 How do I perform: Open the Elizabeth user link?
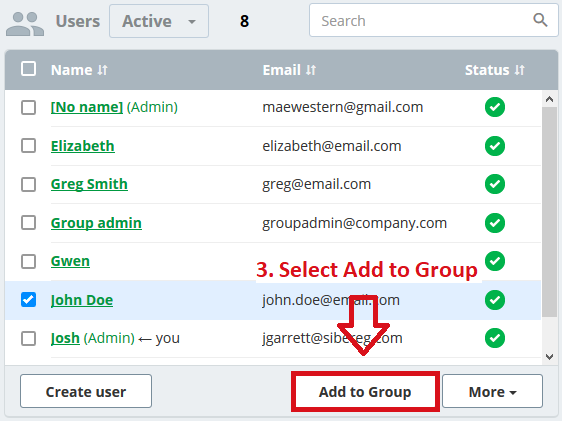tap(83, 146)
